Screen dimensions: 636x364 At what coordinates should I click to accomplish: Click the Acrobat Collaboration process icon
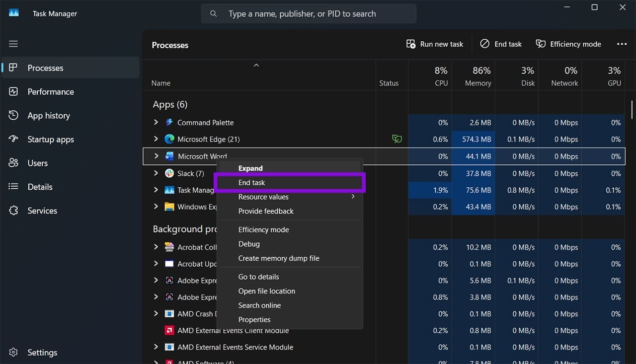point(169,247)
